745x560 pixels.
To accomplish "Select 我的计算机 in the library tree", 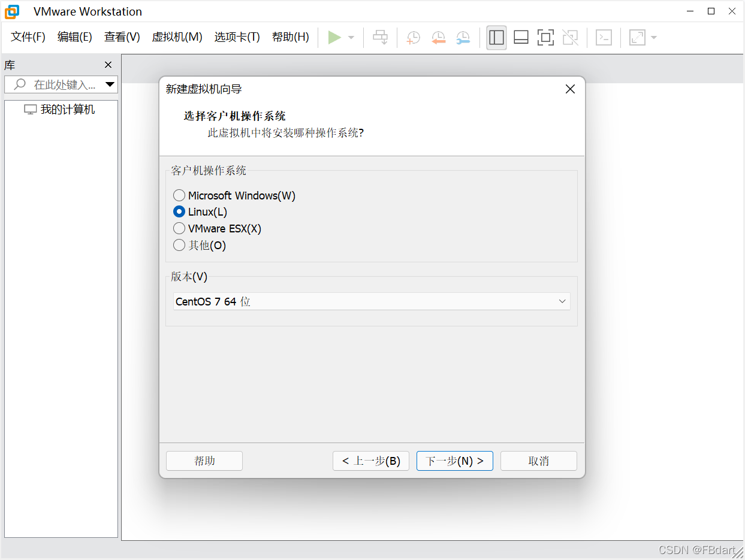I will pyautogui.click(x=59, y=110).
